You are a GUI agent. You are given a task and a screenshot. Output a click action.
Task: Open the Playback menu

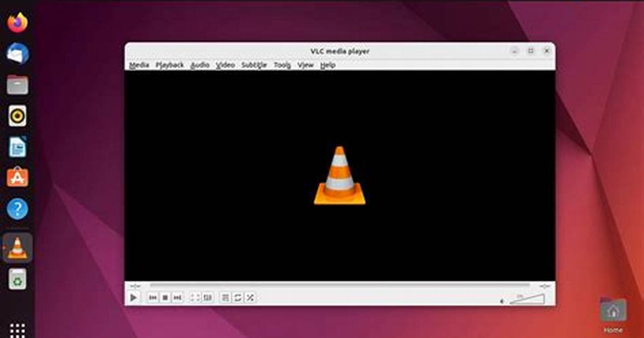coord(170,65)
